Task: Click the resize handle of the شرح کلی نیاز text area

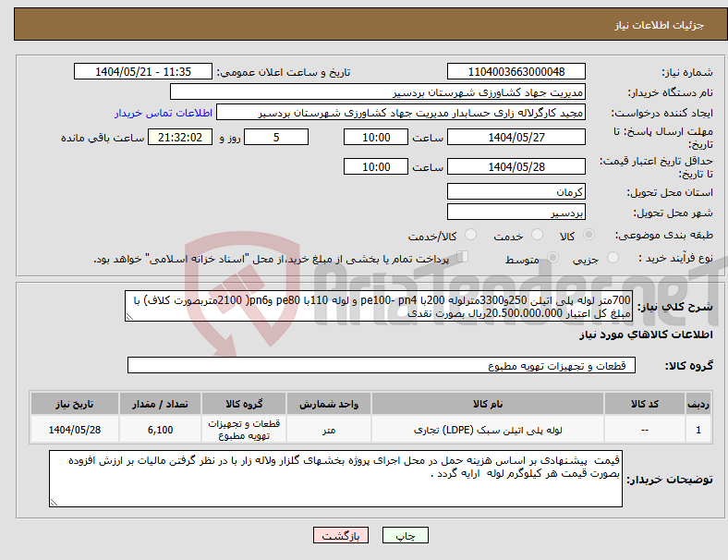Action: [129, 317]
